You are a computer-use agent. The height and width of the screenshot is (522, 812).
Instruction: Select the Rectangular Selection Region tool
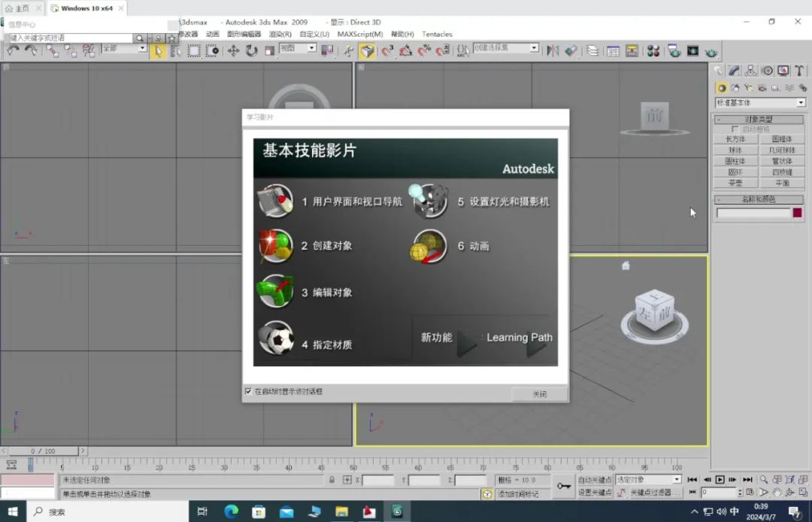pos(194,50)
